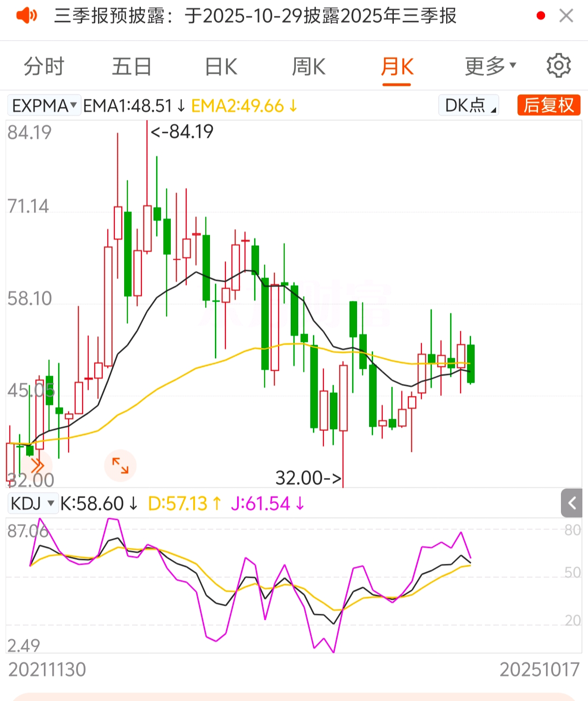Tap the EMA2:49.66 value
588x701 pixels.
(x=244, y=106)
